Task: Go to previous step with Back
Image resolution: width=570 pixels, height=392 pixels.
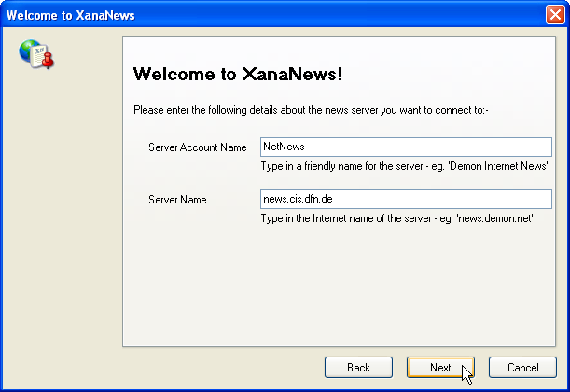Action: pyautogui.click(x=358, y=368)
